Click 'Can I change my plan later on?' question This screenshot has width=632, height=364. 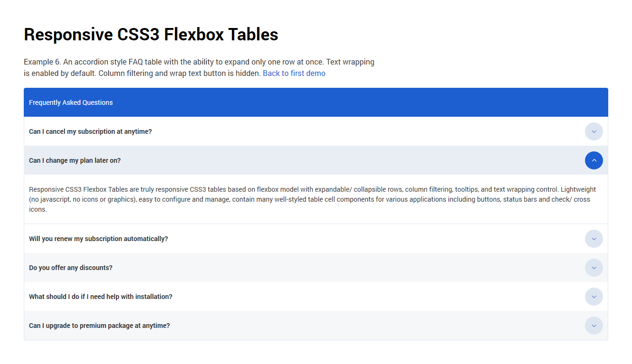pos(75,160)
